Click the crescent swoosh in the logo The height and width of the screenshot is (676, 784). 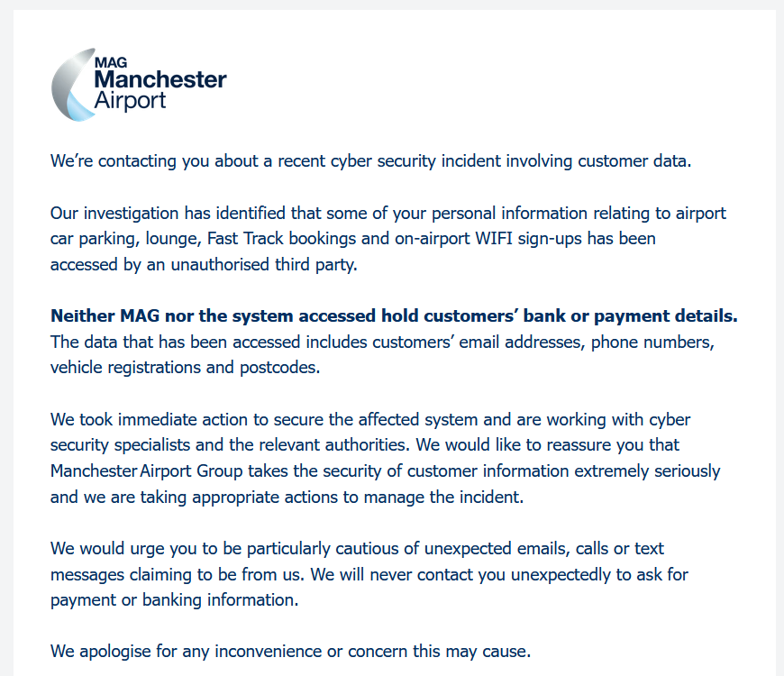73,85
